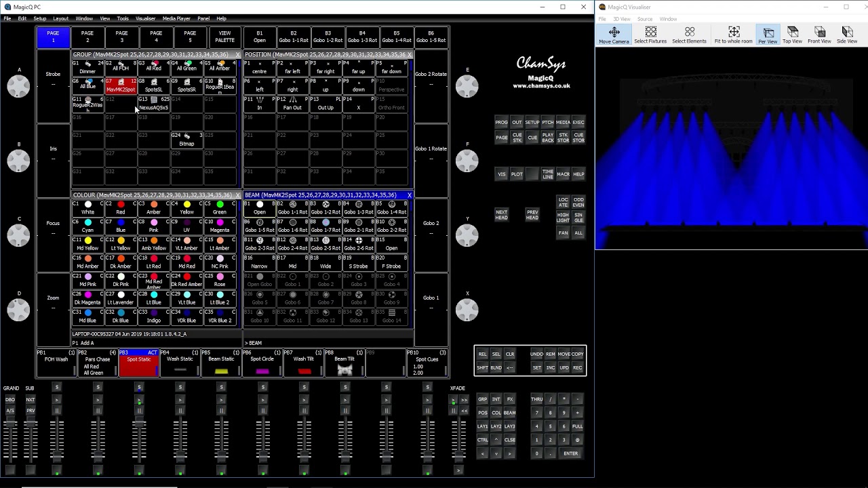Click Select Elements icon in Visualiser
This screenshot has height=488, width=868.
tap(690, 35)
